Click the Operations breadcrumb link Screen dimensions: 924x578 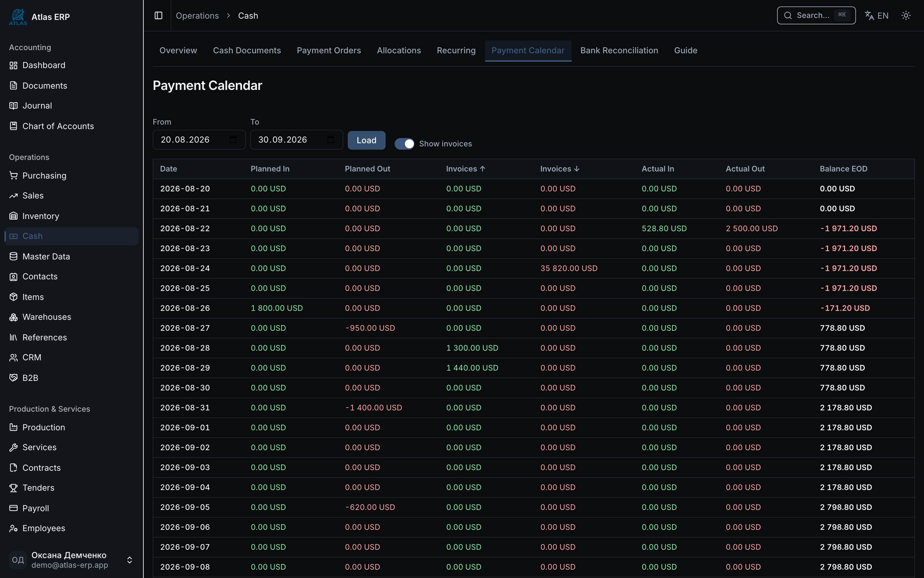(197, 16)
